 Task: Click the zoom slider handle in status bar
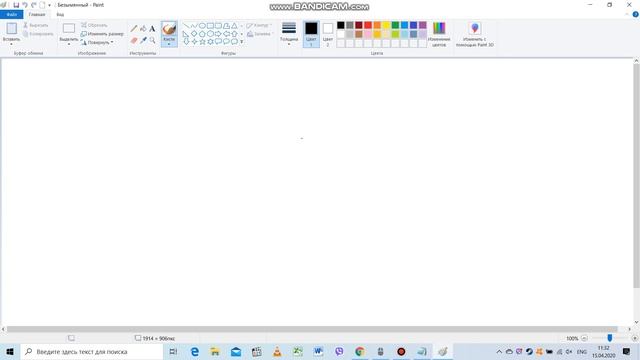click(609, 338)
